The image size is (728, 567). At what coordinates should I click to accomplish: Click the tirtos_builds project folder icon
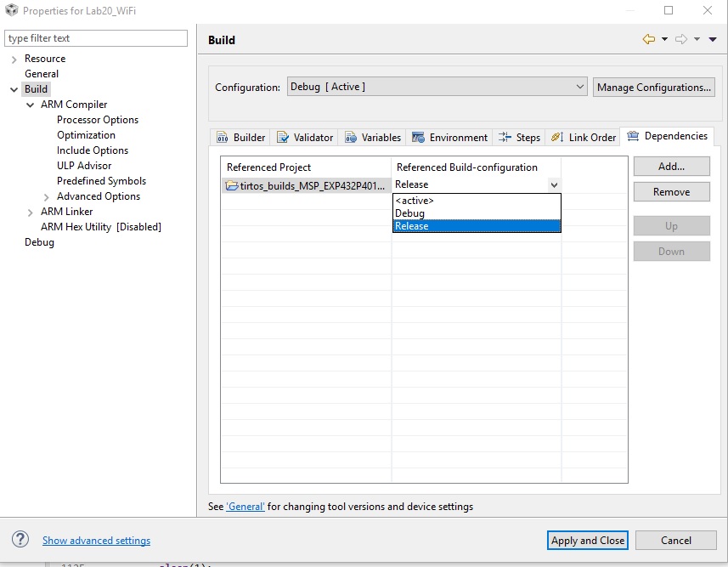(x=231, y=185)
